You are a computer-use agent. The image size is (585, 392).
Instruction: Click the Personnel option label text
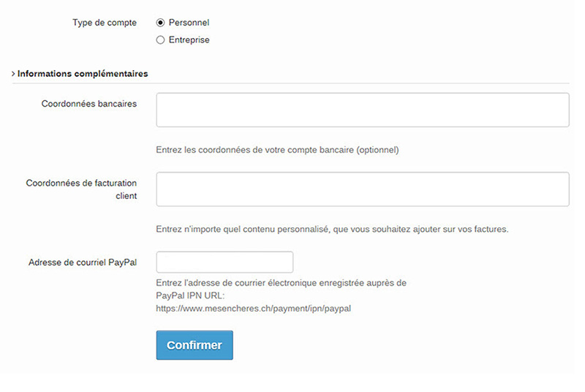pyautogui.click(x=189, y=23)
